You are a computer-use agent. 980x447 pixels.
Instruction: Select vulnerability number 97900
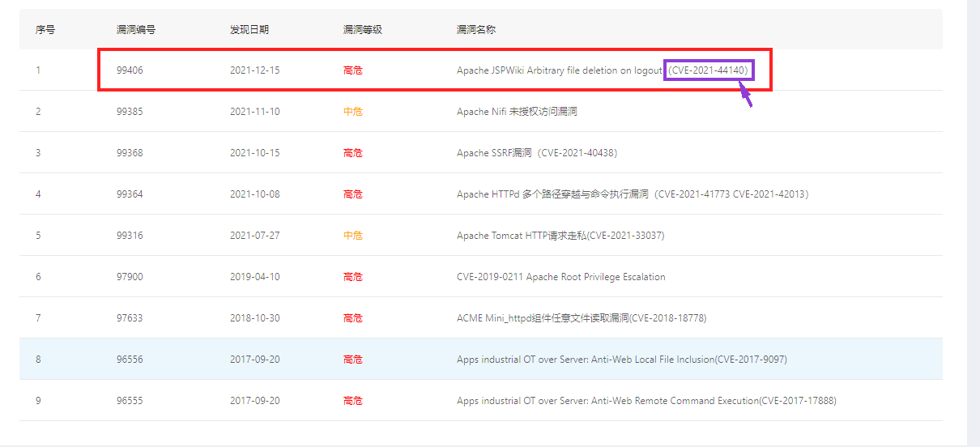coord(130,277)
